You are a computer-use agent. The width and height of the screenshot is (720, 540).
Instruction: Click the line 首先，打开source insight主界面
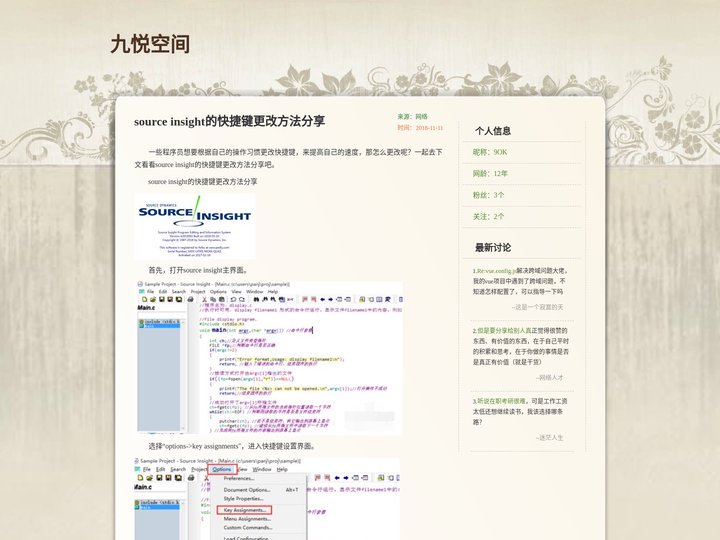198,270
